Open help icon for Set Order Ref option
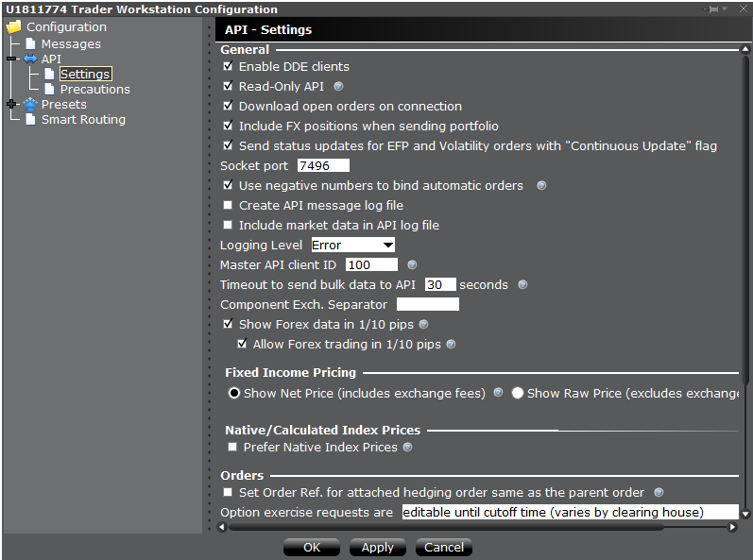753x560 pixels. point(659,492)
